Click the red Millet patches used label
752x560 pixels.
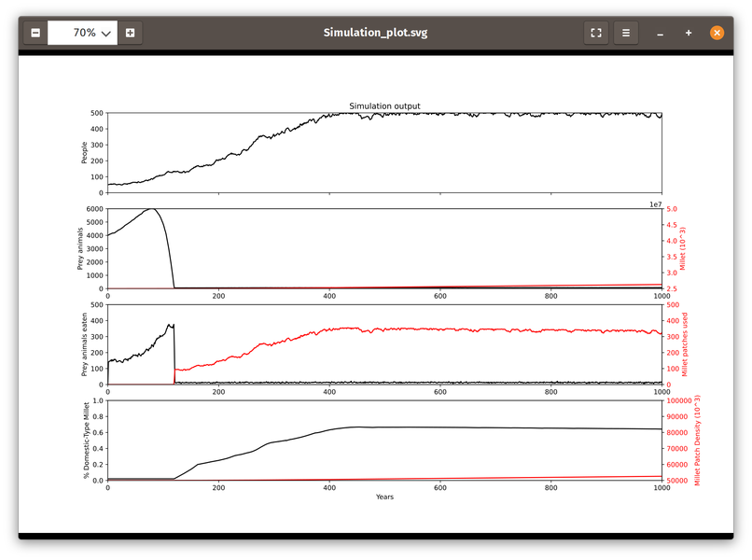click(685, 345)
